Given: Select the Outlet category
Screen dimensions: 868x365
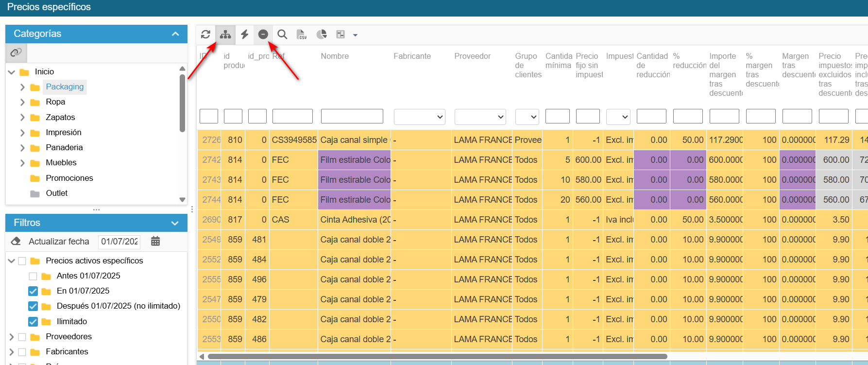Looking at the screenshot, I should [57, 193].
